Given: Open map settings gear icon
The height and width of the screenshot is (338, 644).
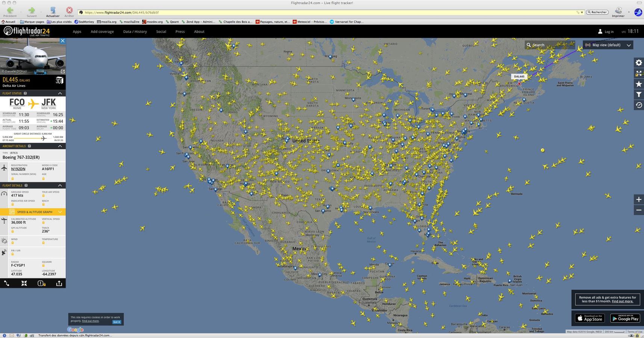Looking at the screenshot, I should coord(638,63).
